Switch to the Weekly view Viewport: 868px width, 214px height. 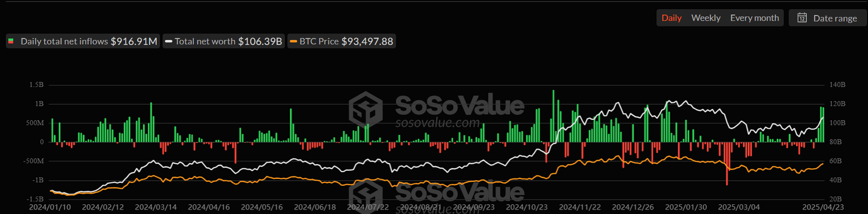[706, 18]
